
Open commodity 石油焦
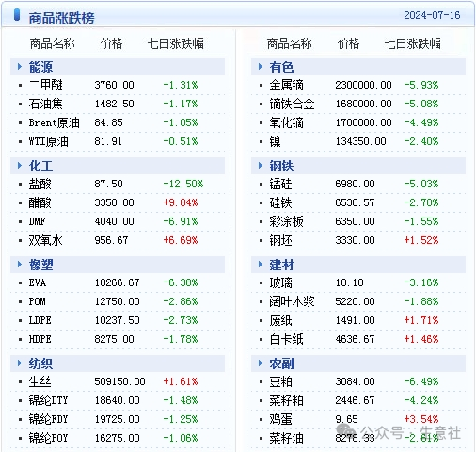click(46, 104)
